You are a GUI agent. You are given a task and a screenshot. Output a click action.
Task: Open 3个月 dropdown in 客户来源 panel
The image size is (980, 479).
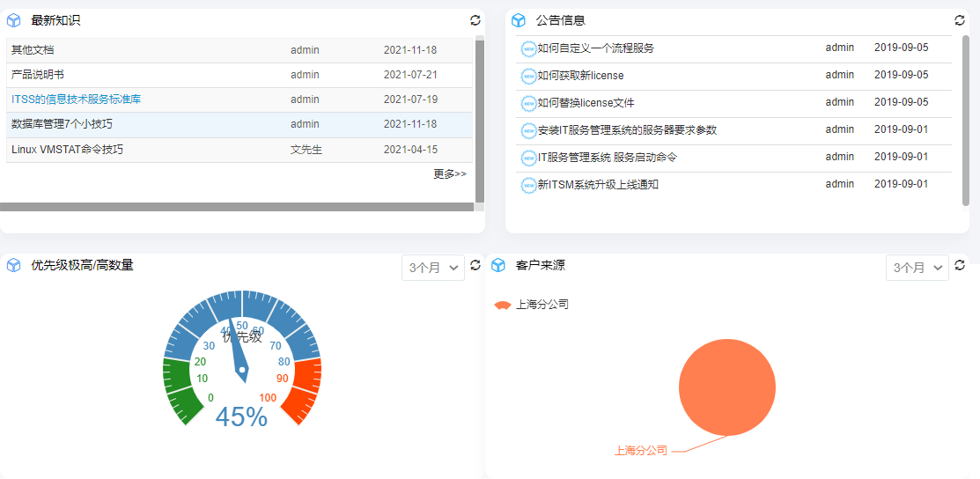point(917,268)
